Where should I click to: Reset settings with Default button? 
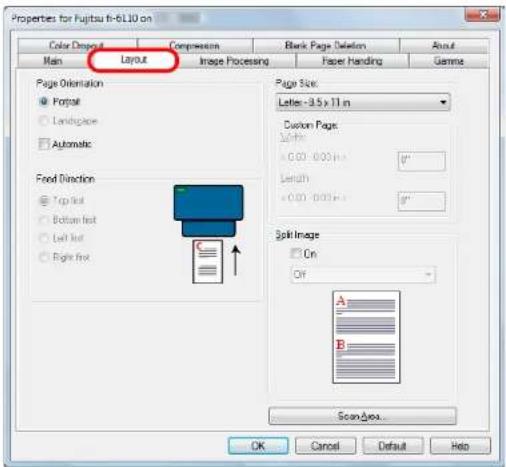pos(393,446)
